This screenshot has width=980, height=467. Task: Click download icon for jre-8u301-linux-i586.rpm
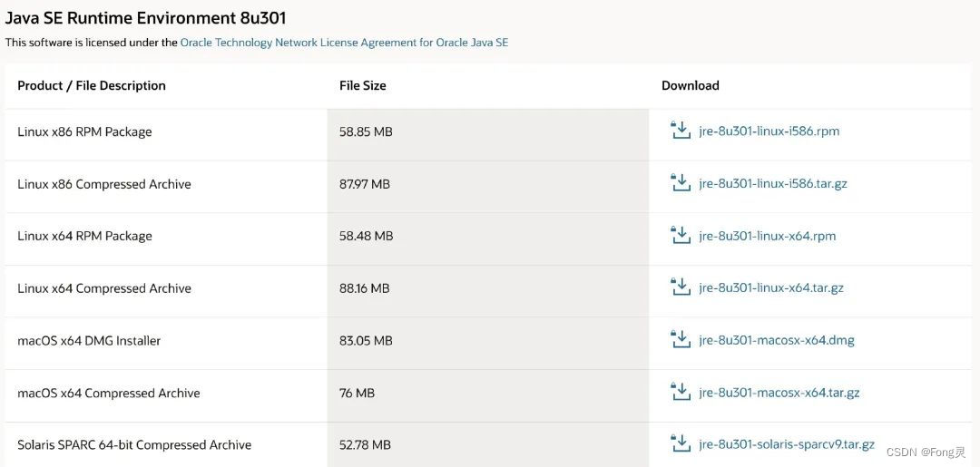click(x=680, y=131)
